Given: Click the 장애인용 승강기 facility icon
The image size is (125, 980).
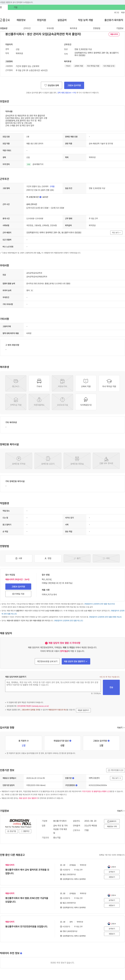Looking at the screenshot, I should click(48, 461).
